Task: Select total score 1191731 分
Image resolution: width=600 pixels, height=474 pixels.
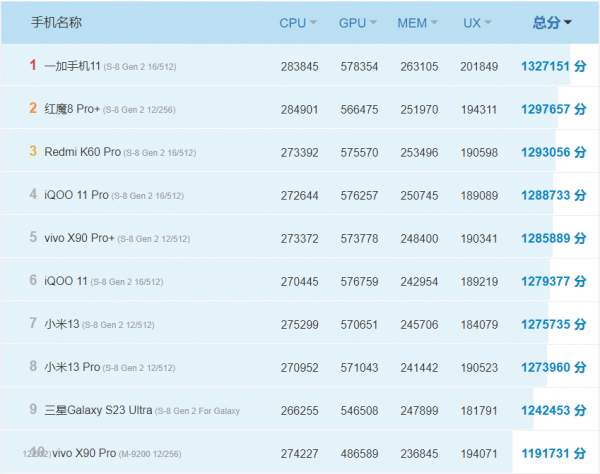Action: pos(554,453)
